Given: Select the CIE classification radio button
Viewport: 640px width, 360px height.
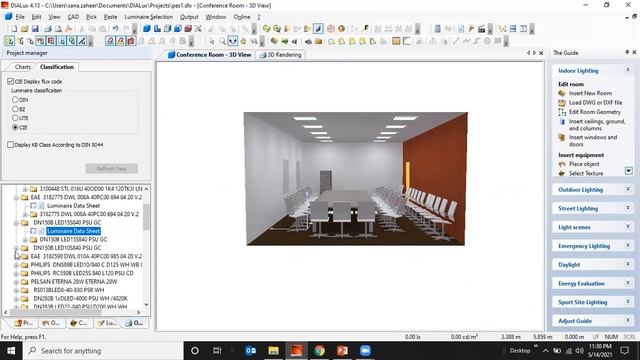Looking at the screenshot, I should click(x=15, y=127).
